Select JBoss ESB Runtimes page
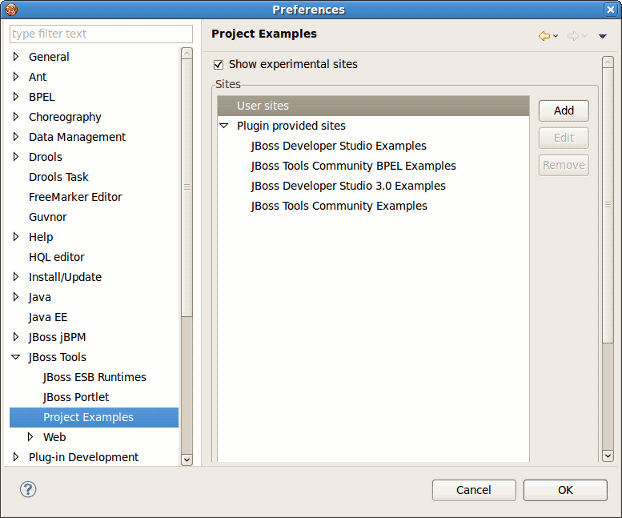622x518 pixels. pos(94,377)
